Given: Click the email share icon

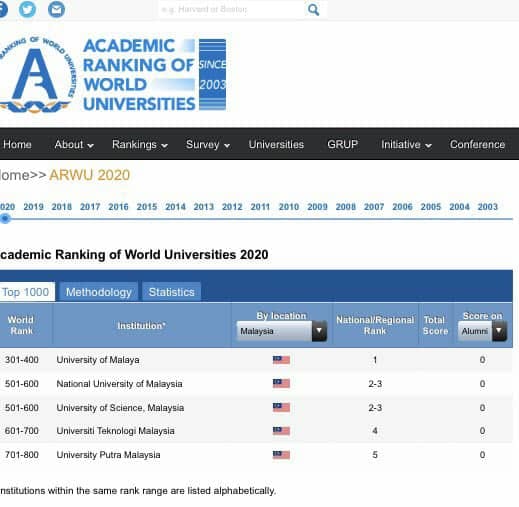Looking at the screenshot, I should [56, 9].
